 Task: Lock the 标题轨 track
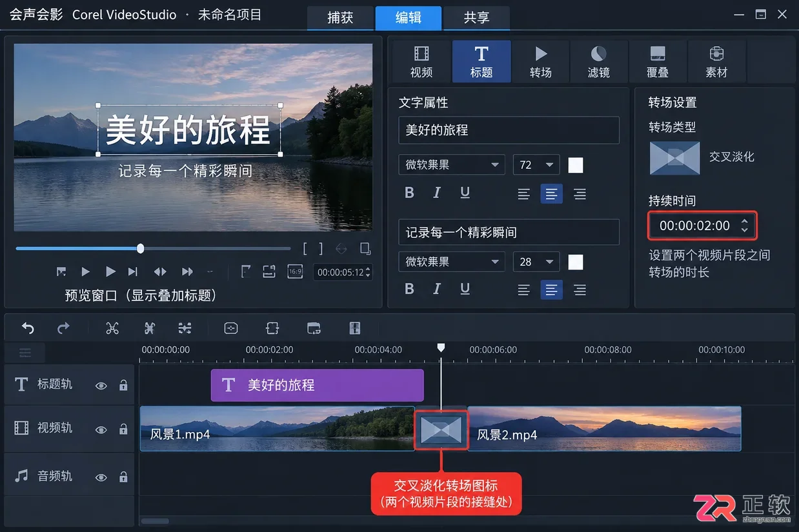123,385
